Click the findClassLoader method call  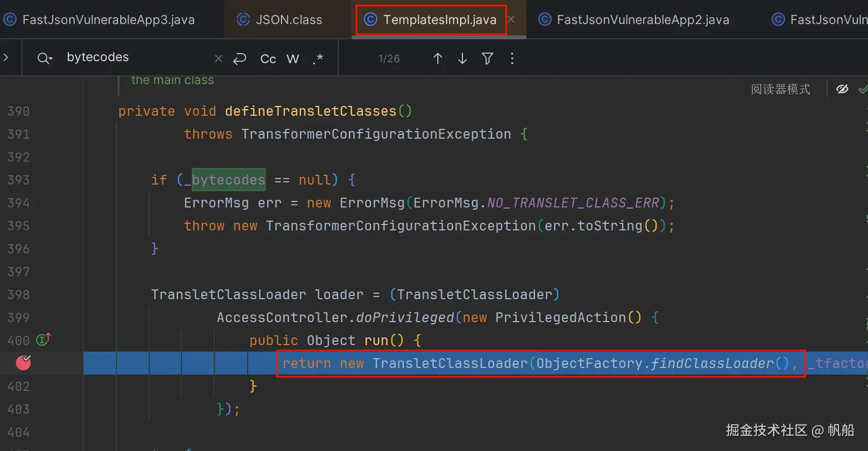(x=712, y=364)
